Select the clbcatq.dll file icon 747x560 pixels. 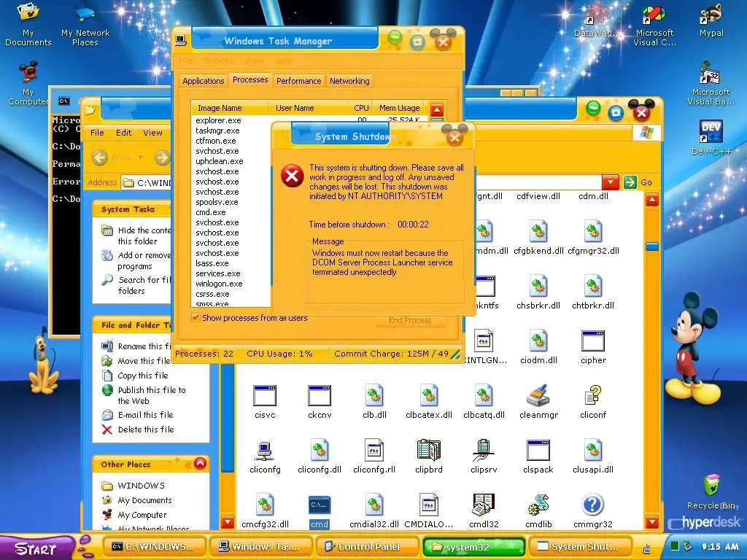click(484, 402)
